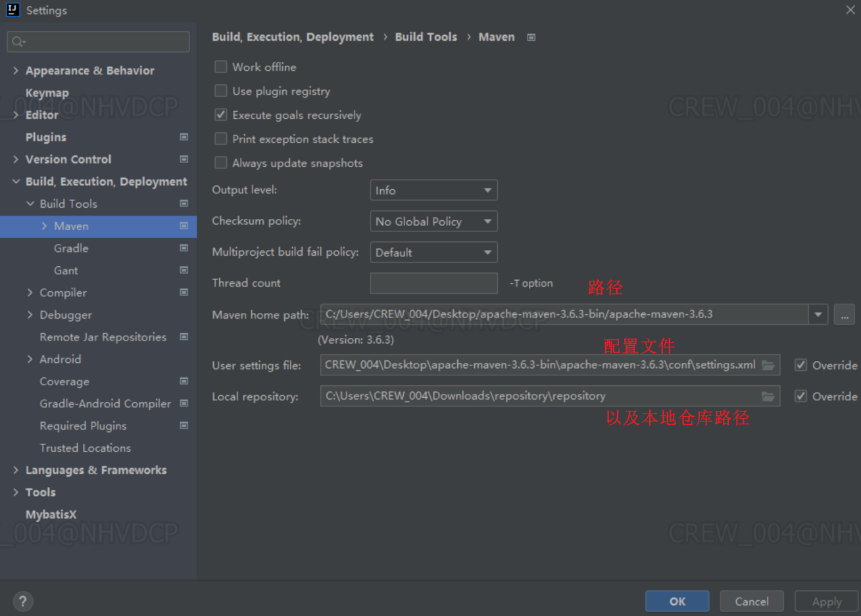Open Multiproject build fail policy dropdown
Screen dimensions: 861x616
click(433, 252)
